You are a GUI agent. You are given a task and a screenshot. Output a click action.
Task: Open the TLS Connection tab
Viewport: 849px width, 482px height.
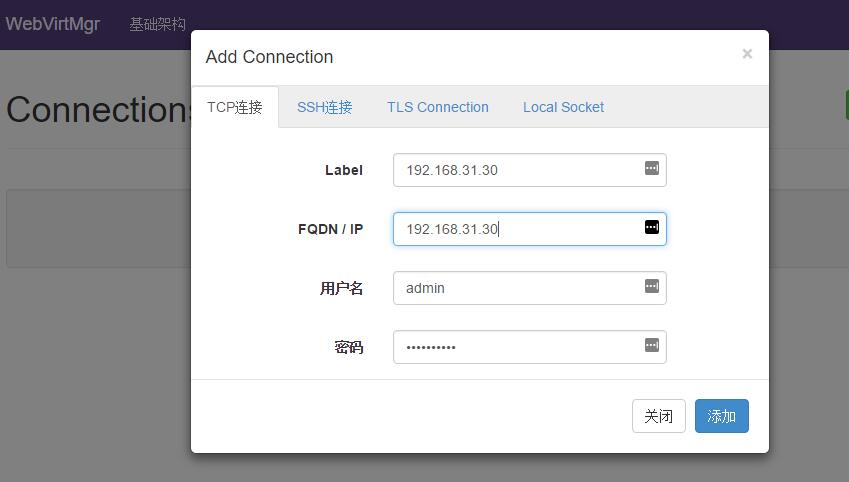click(438, 107)
